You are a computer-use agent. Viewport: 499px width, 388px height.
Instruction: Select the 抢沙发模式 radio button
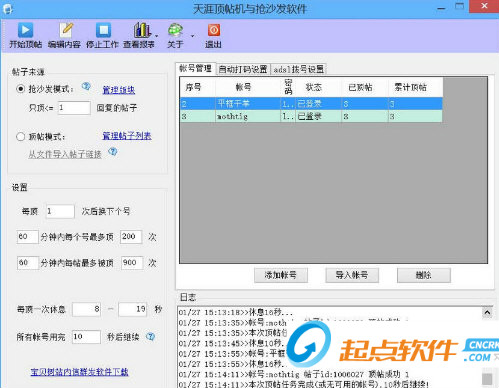pyautogui.click(x=21, y=89)
